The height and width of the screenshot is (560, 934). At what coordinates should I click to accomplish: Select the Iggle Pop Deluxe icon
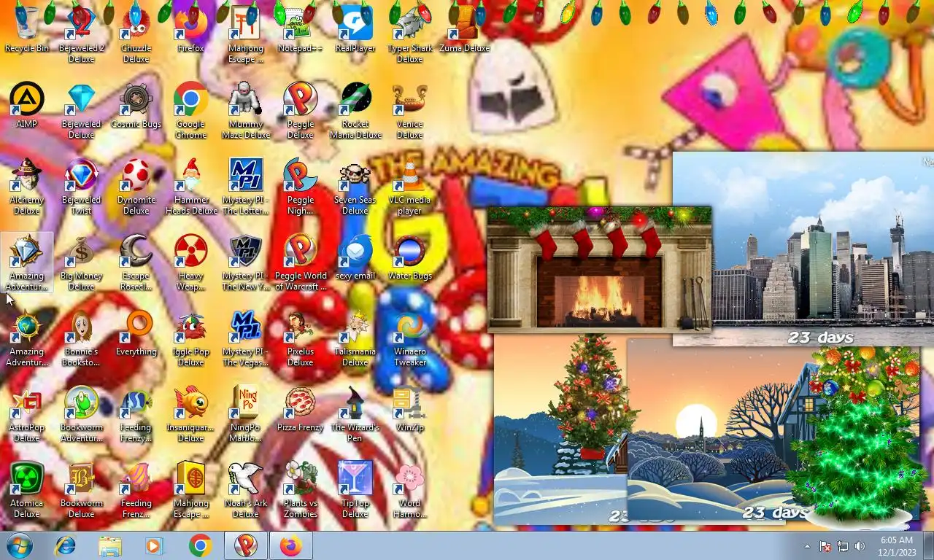tap(190, 338)
